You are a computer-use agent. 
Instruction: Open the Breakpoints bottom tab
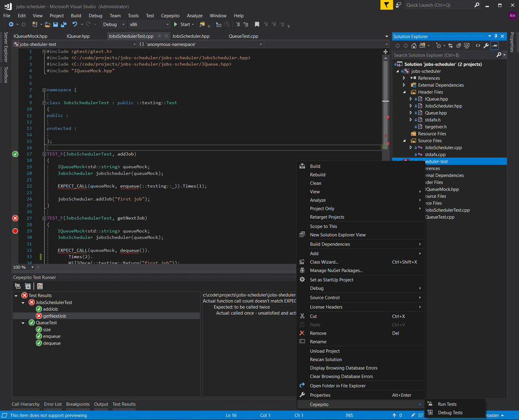[x=78, y=404]
